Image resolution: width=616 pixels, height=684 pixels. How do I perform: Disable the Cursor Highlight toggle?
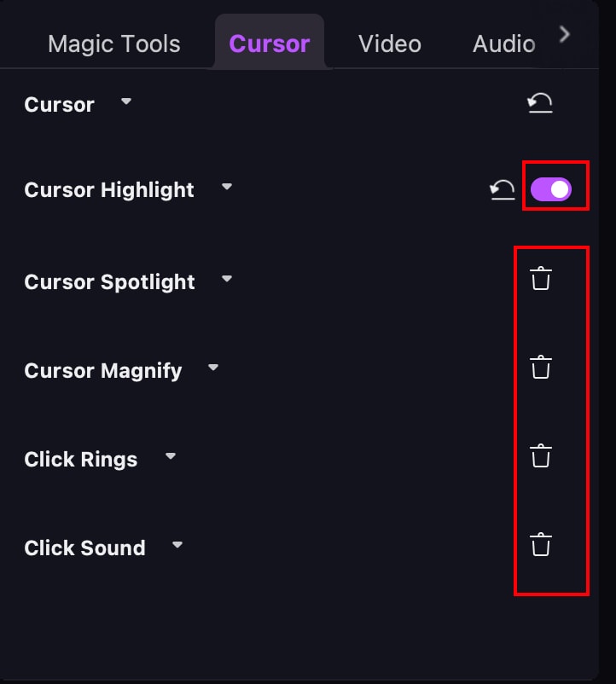[x=551, y=190]
